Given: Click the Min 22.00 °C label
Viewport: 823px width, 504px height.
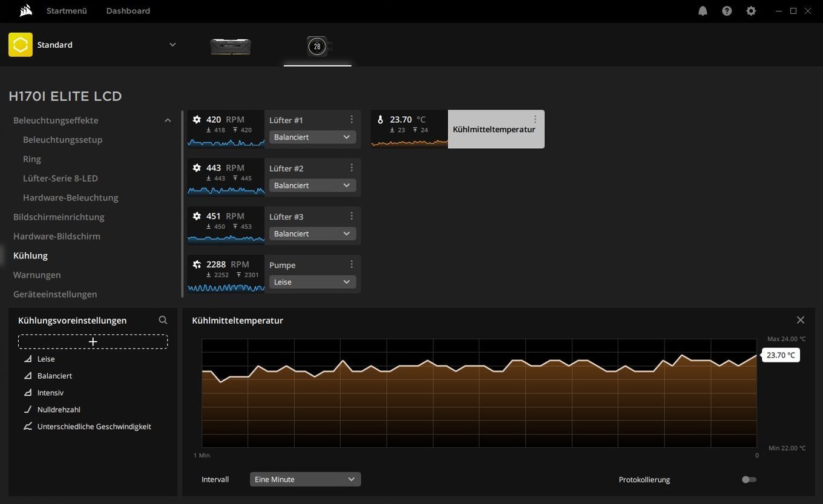Looking at the screenshot, I should tap(787, 448).
